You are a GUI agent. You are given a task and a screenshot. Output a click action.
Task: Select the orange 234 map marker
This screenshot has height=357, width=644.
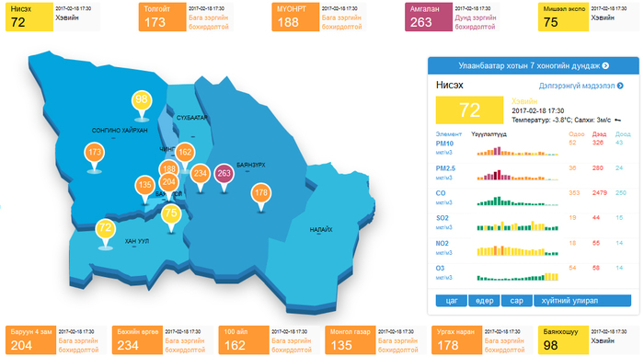tap(200, 173)
